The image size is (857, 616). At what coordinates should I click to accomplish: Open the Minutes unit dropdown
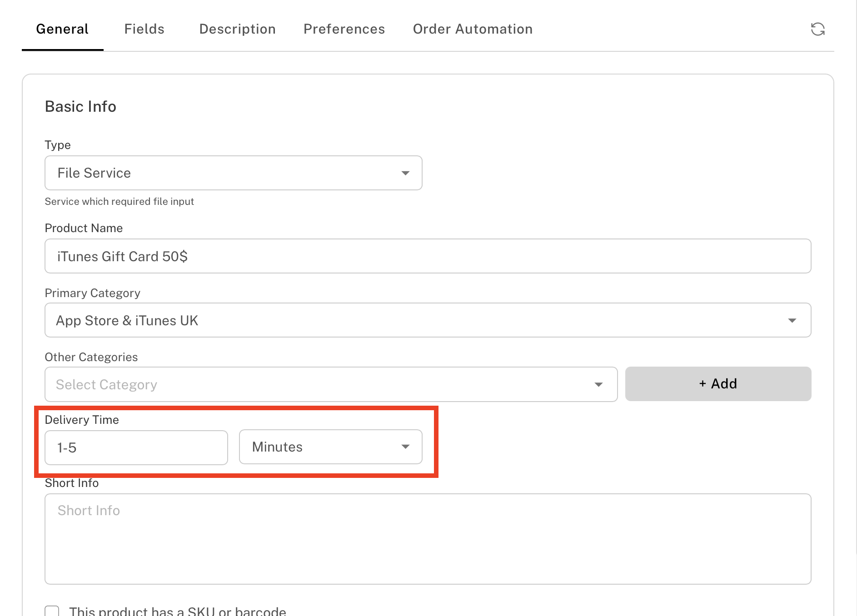coord(331,447)
